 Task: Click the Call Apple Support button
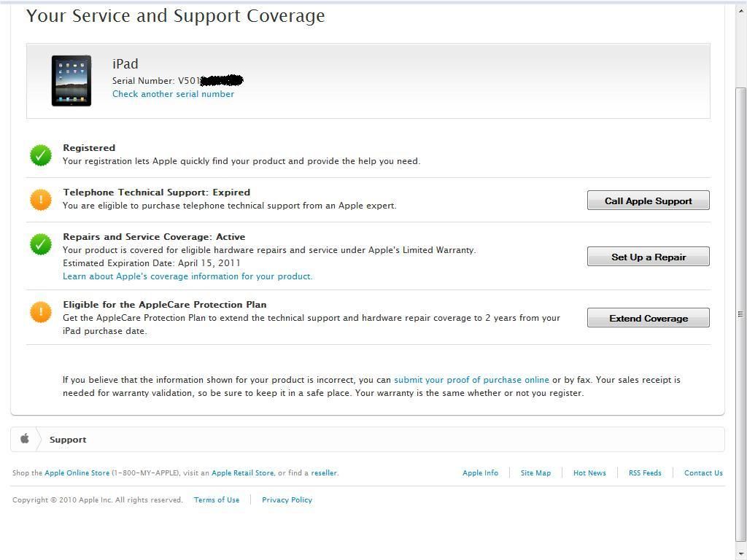[648, 201]
